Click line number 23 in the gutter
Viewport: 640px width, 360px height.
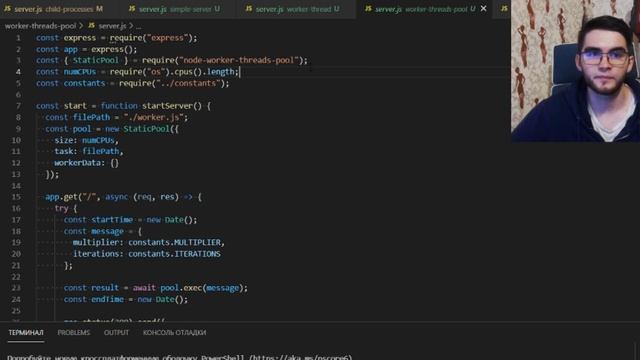point(16,288)
